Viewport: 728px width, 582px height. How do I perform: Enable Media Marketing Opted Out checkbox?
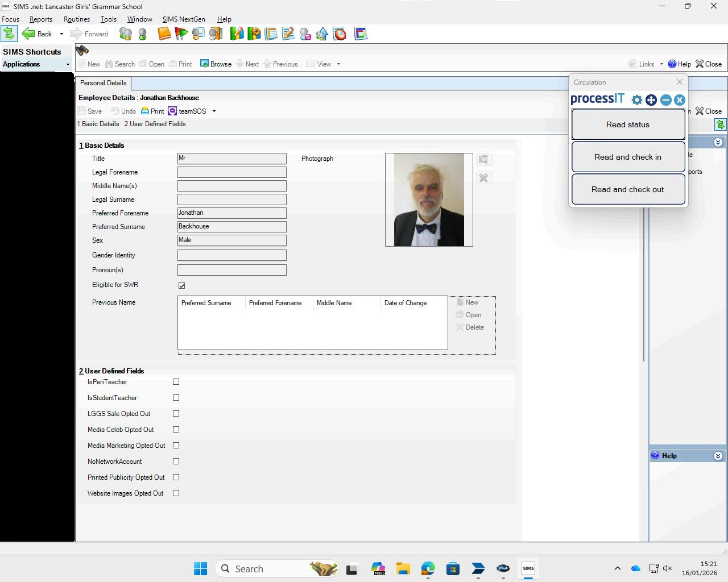176,446
